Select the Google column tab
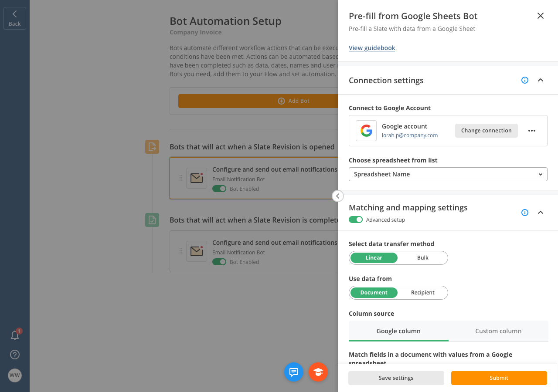The image size is (558, 392). click(398, 331)
